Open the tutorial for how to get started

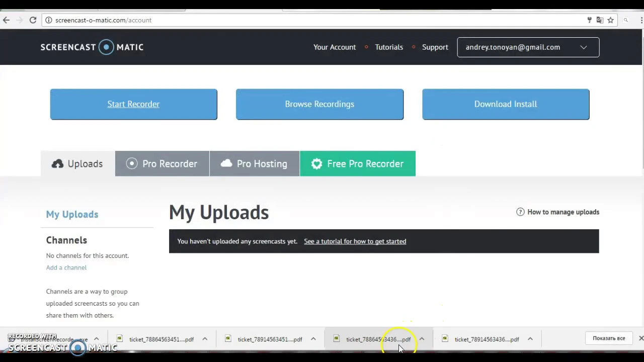[355, 241]
